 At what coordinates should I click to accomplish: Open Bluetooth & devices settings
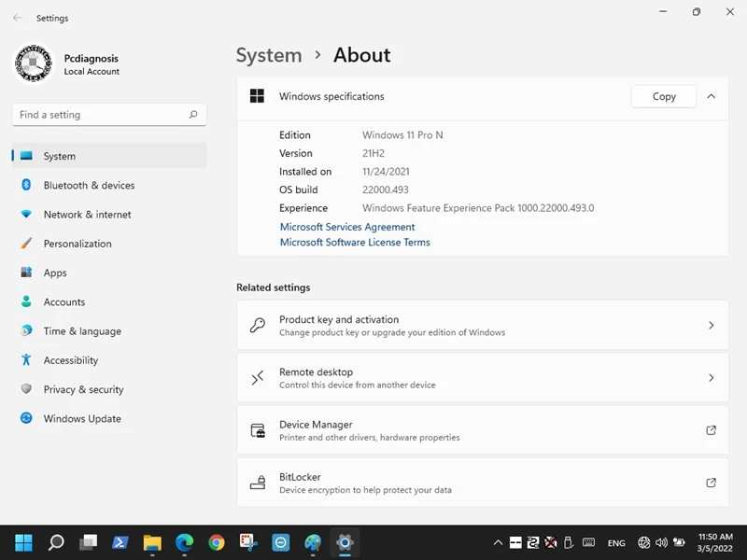coord(89,186)
